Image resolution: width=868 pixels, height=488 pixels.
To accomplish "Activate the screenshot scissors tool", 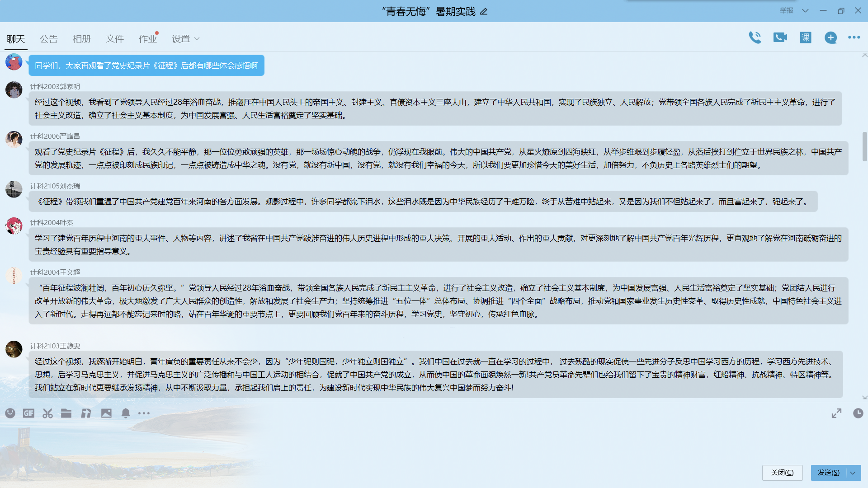I will click(x=47, y=413).
